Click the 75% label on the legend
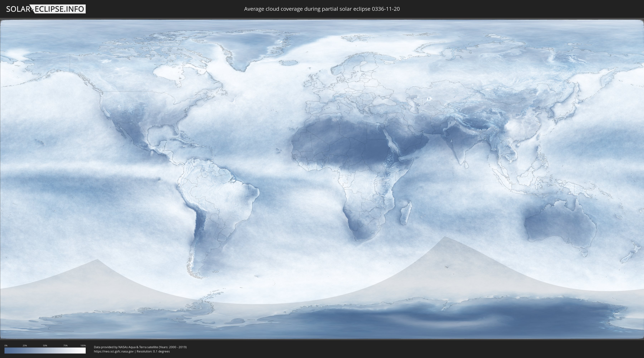 point(65,345)
